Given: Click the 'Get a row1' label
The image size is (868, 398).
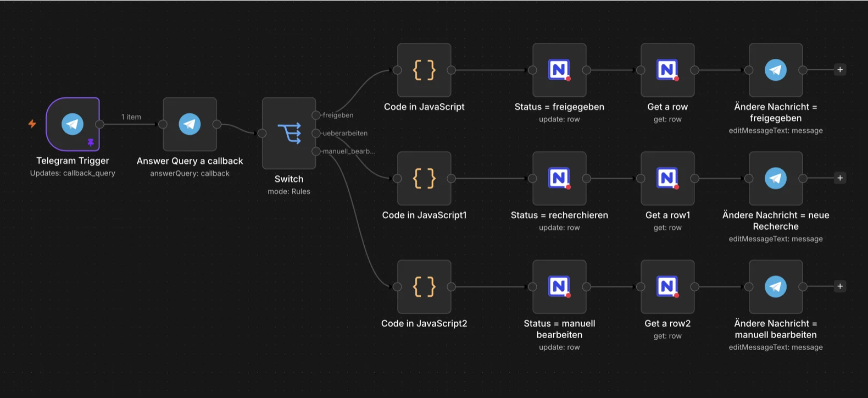Looking at the screenshot, I should [x=667, y=215].
